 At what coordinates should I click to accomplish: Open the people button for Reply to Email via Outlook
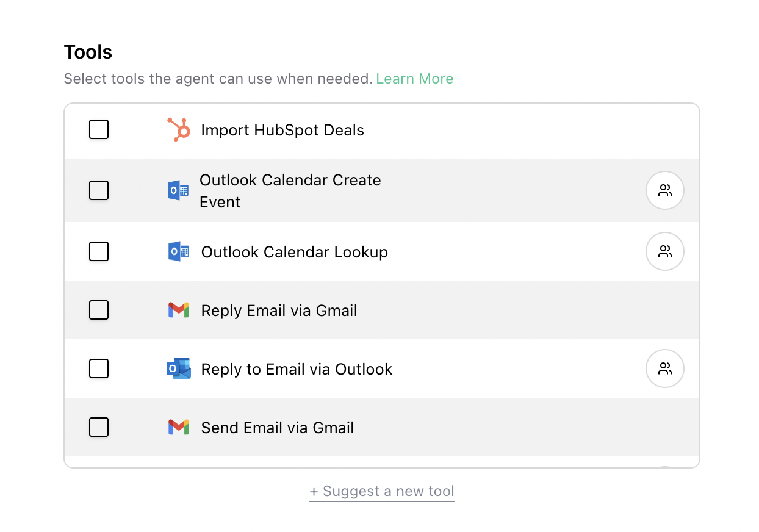(x=665, y=368)
